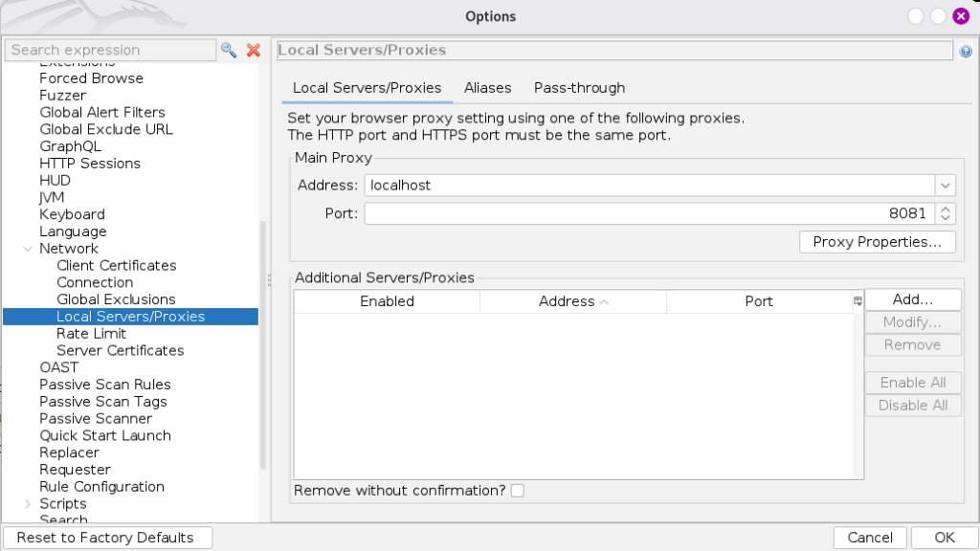Increase the port number with up arrow

[945, 209]
